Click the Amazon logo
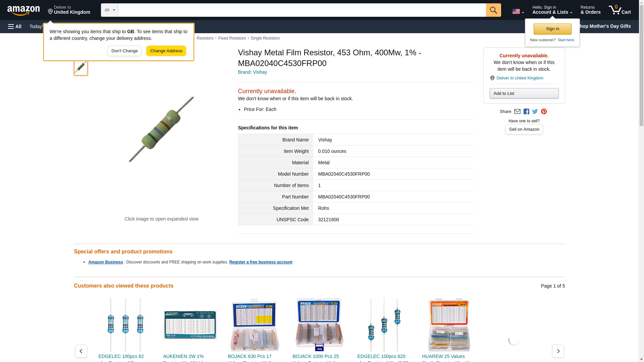This screenshot has width=644, height=362. (x=23, y=10)
